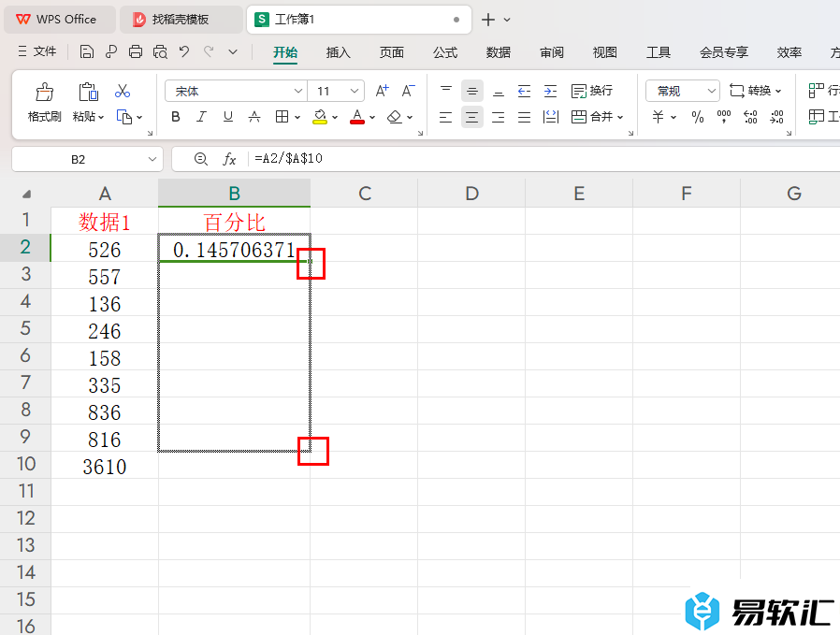Open the 页面 ribbon tab

pos(392,52)
